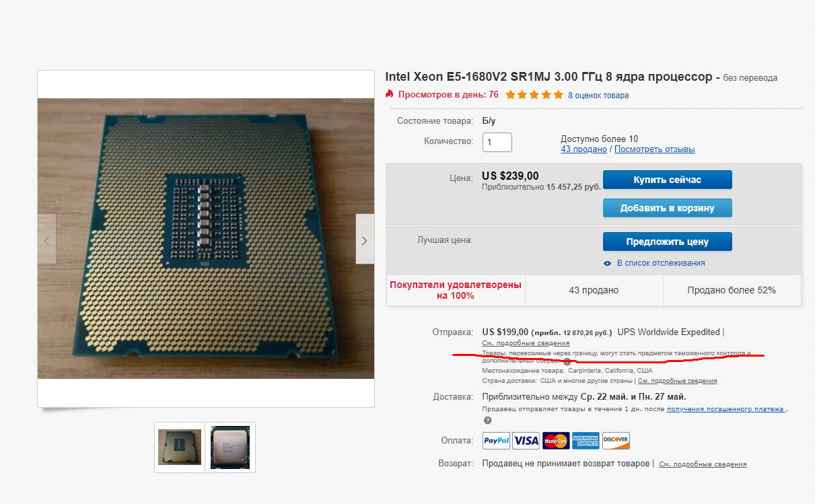This screenshot has height=504, width=815.
Task: Click the previous image arrow on photo
Action: 46,239
